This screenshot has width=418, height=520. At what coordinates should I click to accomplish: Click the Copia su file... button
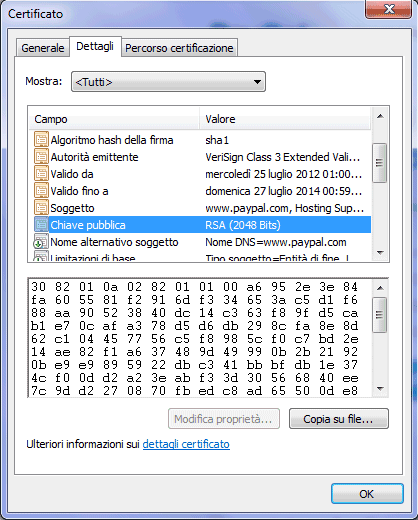[339, 419]
